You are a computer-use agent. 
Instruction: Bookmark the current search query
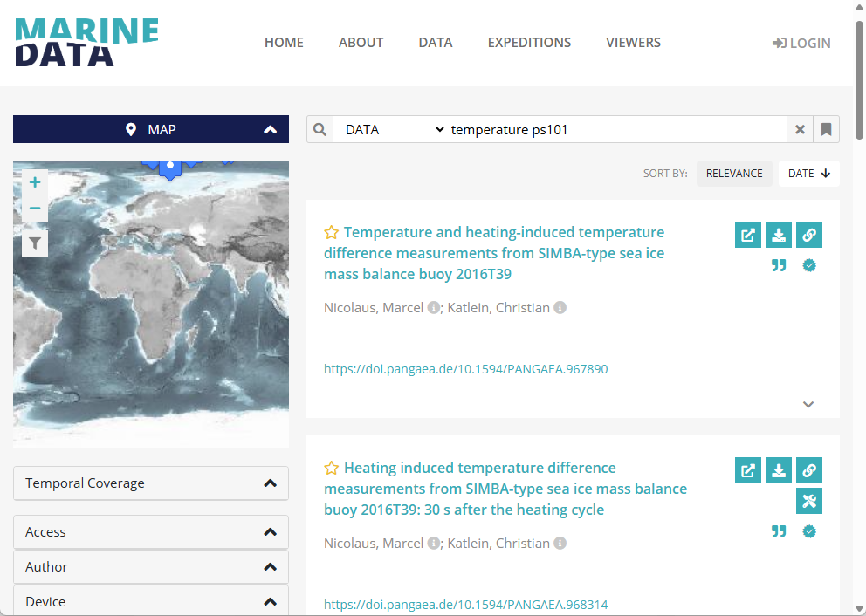pos(826,130)
